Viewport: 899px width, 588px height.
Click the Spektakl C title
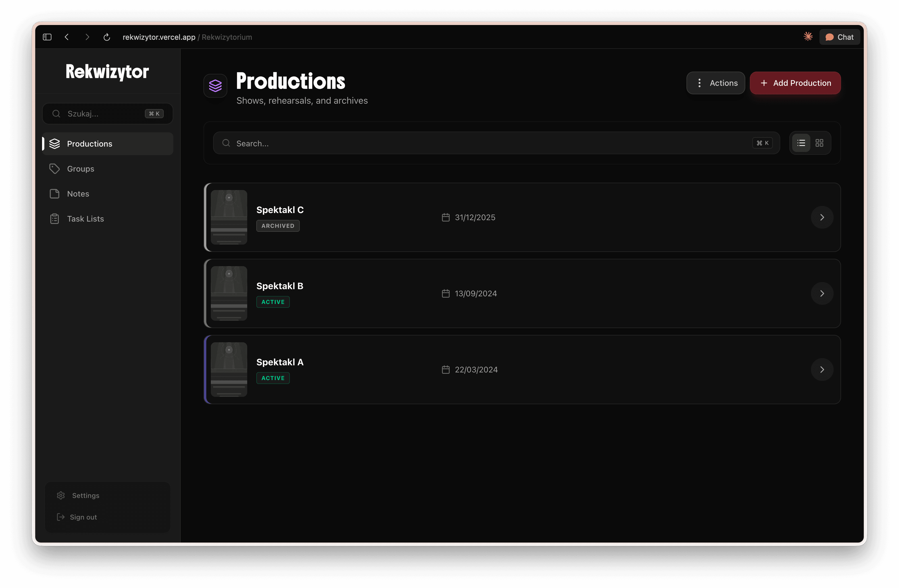[x=280, y=210]
